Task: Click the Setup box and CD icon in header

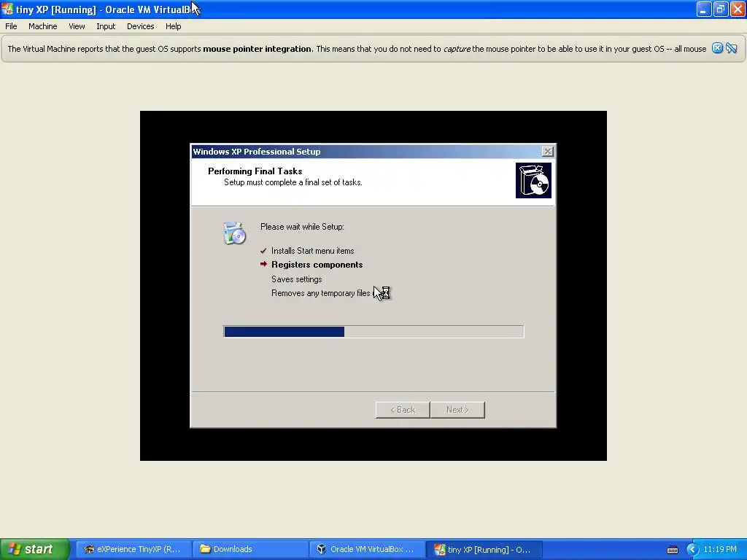Action: (x=533, y=181)
